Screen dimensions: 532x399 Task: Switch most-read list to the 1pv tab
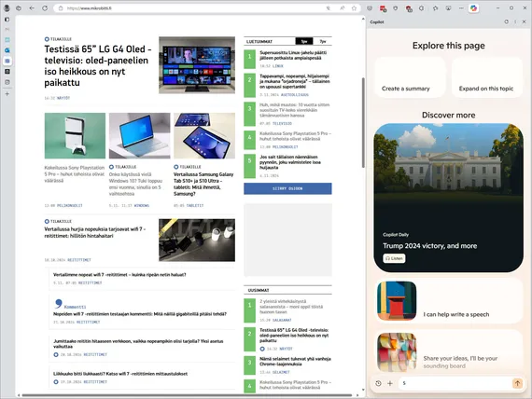point(304,41)
